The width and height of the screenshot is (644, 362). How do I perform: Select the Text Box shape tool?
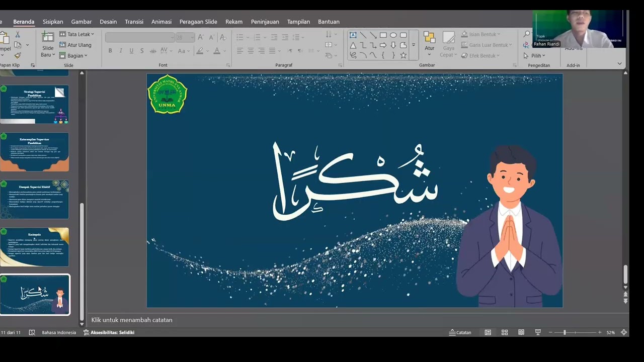(x=353, y=35)
